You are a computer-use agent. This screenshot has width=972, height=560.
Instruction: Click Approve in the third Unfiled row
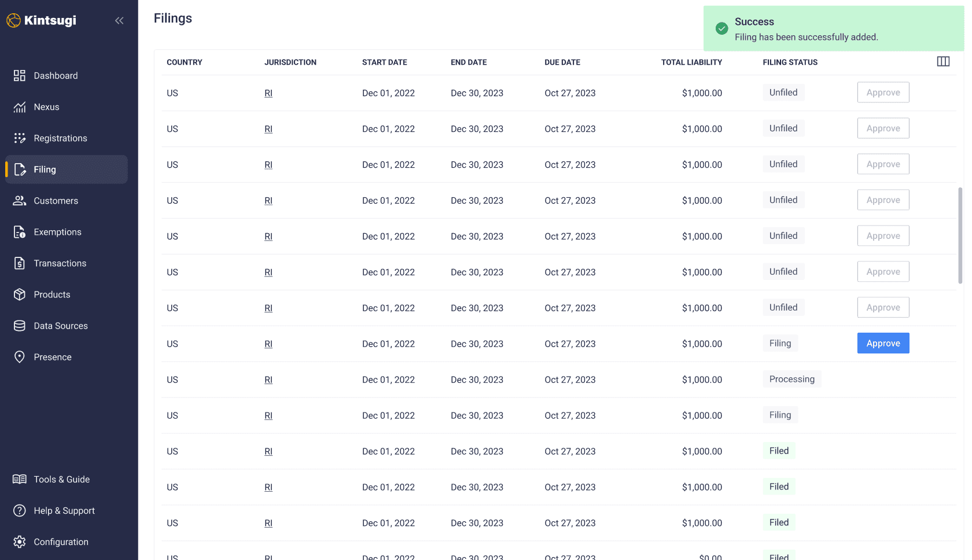click(x=883, y=164)
